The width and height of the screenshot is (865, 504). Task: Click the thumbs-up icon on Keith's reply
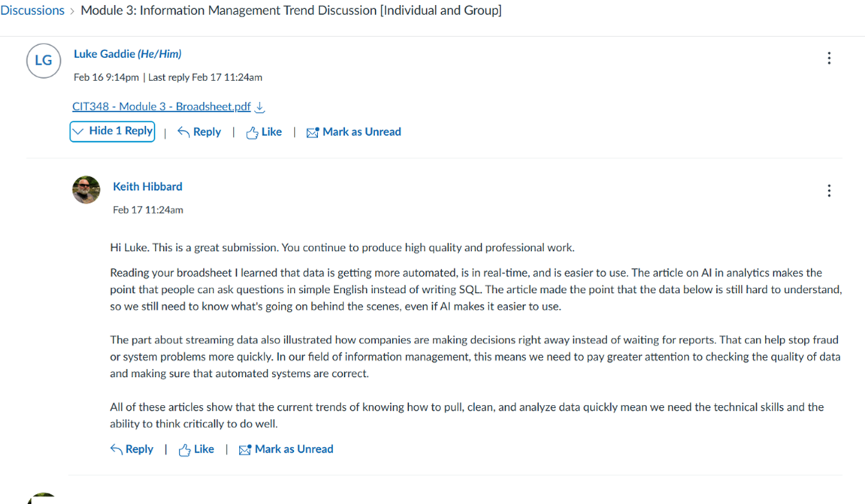tap(184, 450)
